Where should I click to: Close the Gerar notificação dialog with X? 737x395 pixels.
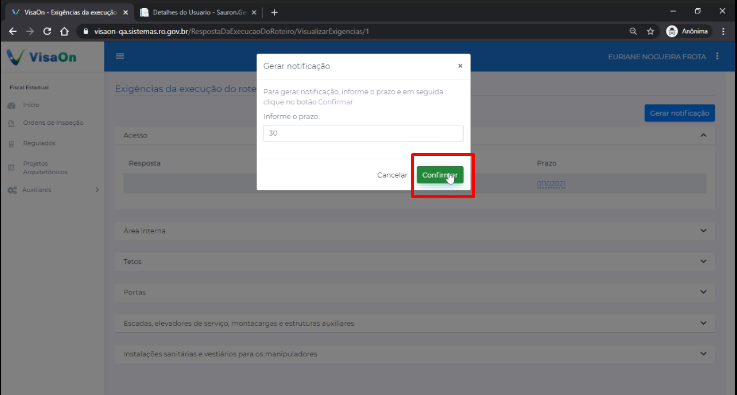460,66
